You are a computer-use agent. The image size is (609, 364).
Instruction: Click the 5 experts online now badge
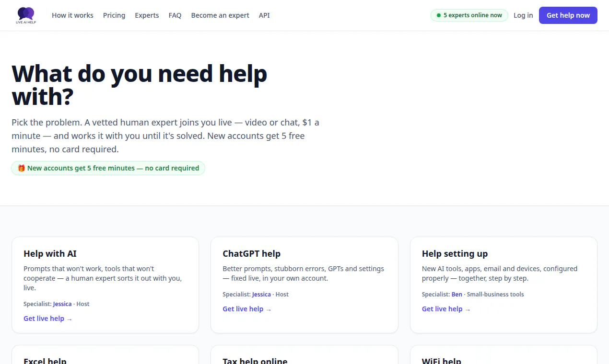pyautogui.click(x=469, y=15)
